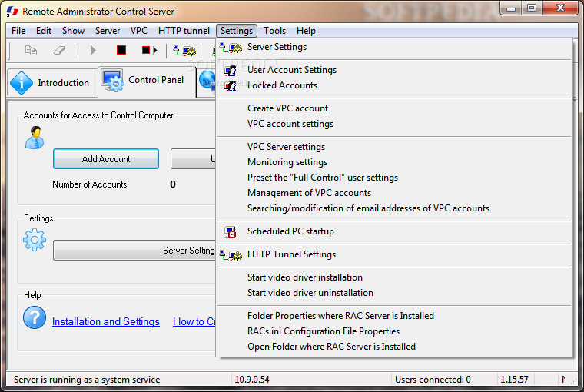Click the blue gear Settings icon

coord(35,240)
